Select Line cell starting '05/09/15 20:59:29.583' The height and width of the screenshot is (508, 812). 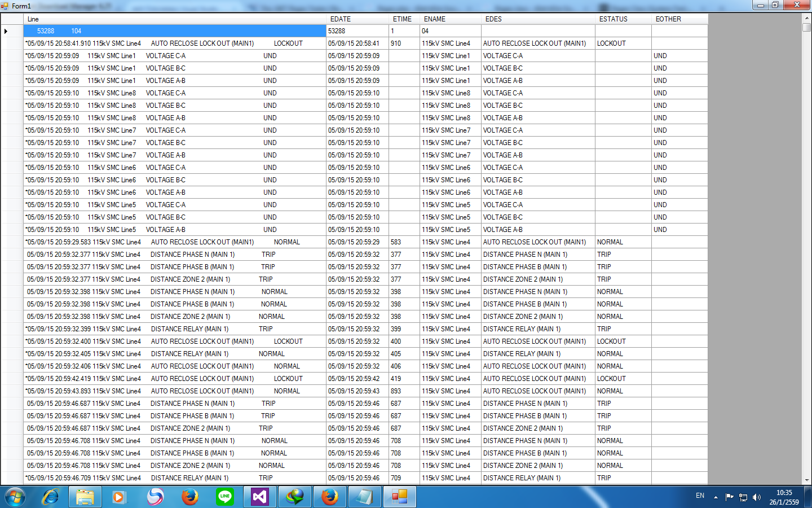[175, 242]
